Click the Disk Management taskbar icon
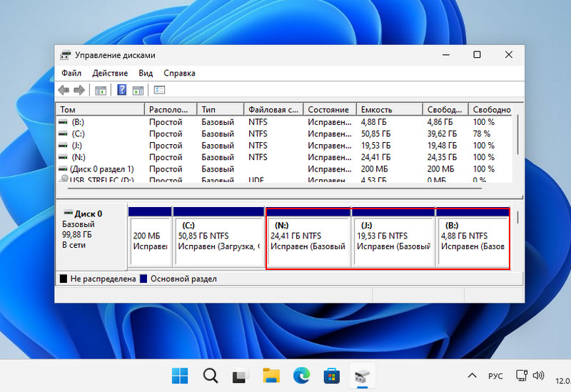 click(363, 376)
